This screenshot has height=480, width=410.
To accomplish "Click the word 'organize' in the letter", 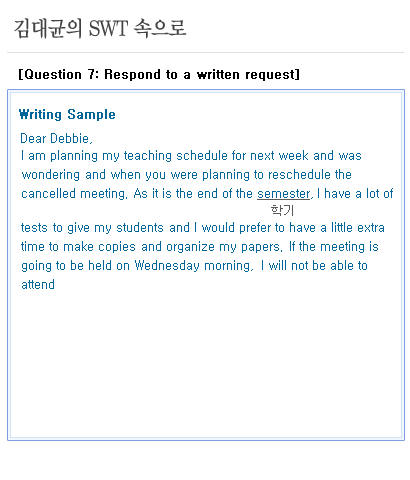I will (190, 247).
